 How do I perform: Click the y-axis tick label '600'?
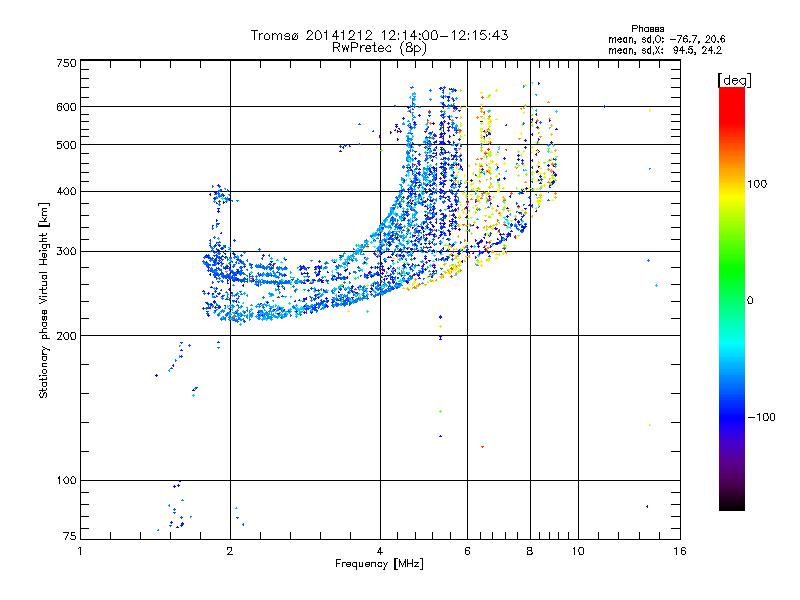[x=66, y=107]
